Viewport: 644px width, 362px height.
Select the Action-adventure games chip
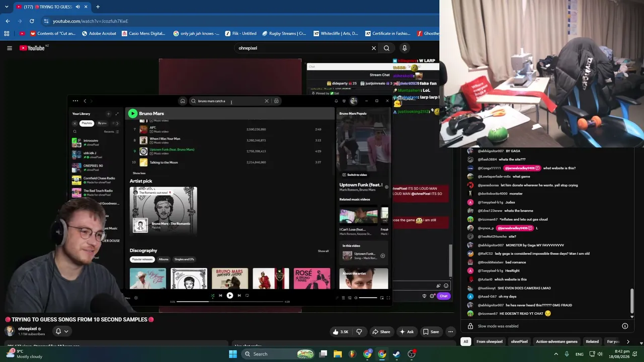coord(556,342)
